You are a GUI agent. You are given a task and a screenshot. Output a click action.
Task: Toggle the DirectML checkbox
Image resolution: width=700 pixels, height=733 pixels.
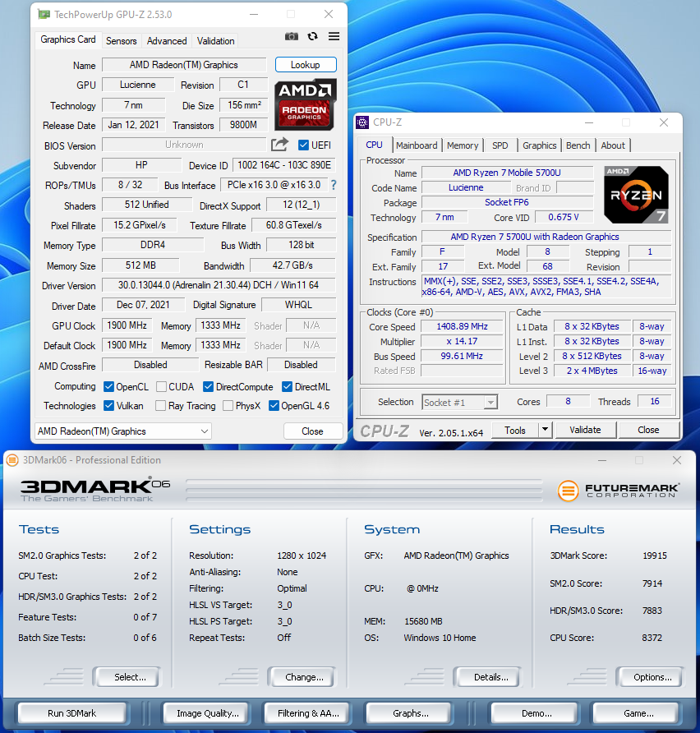pos(288,386)
